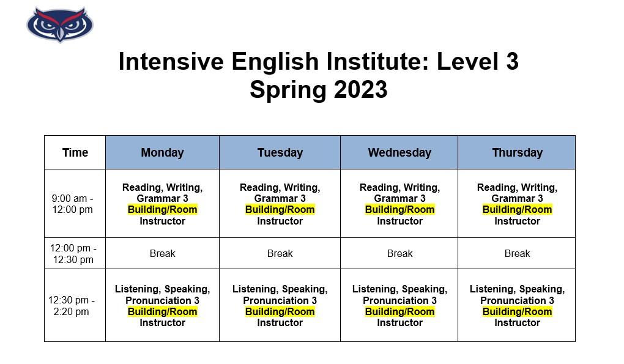Click Wednesday's Break cell
The image size is (624, 364).
pos(399,253)
